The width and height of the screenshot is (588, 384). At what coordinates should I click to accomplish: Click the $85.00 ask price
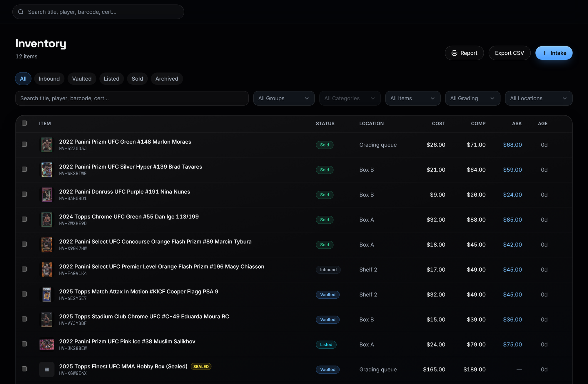click(512, 220)
